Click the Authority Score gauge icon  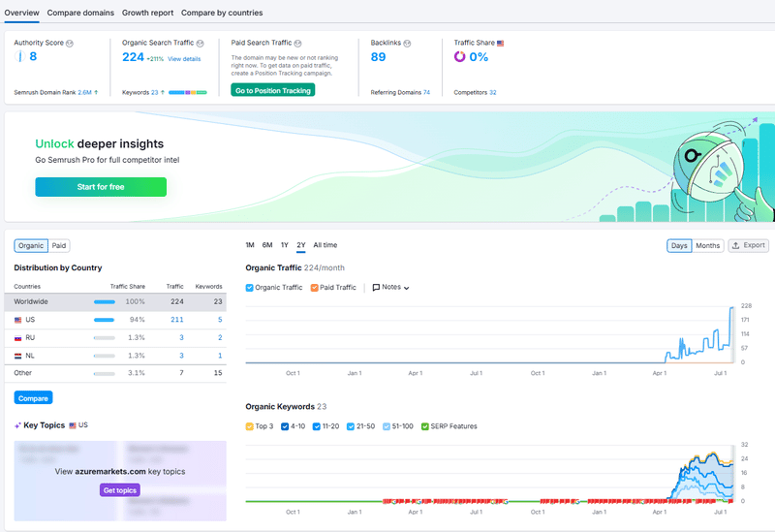[x=19, y=56]
